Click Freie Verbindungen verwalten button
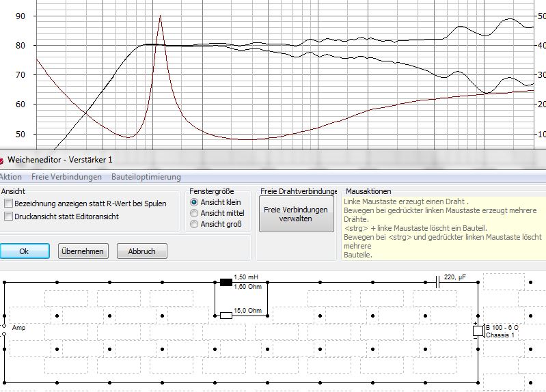Image resolution: width=546 pixels, height=392 pixels. 296,214
